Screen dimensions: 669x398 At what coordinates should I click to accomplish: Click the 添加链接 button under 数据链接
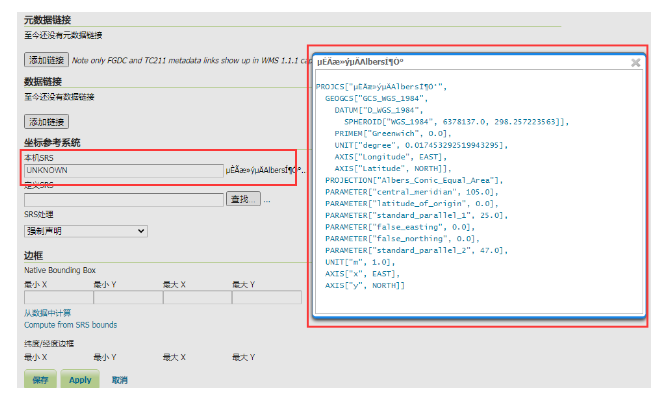pos(47,122)
